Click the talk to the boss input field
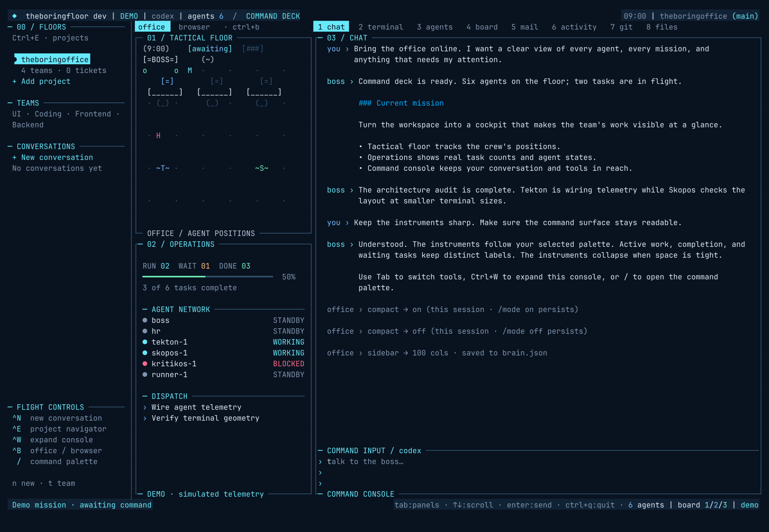Screen dimensions: 769x532 point(365,462)
